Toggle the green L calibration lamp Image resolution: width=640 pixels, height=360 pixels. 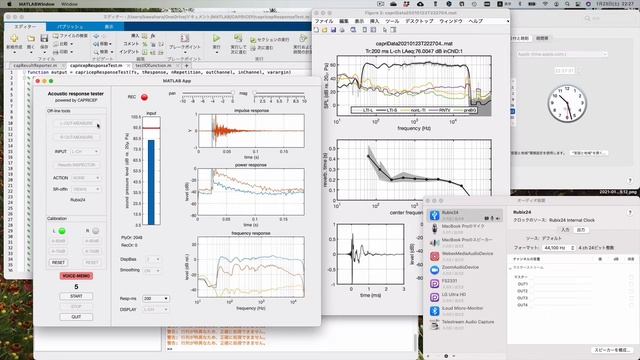click(x=62, y=231)
